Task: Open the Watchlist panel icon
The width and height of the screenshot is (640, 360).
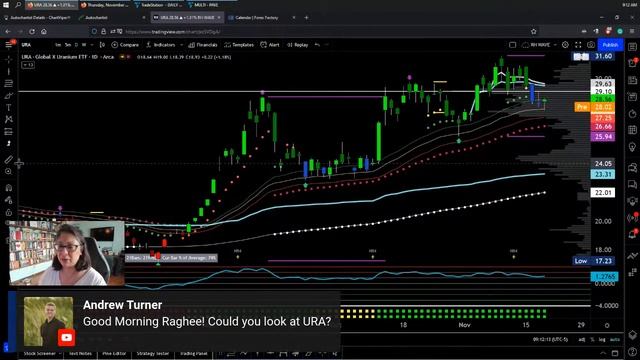Action: click(632, 47)
